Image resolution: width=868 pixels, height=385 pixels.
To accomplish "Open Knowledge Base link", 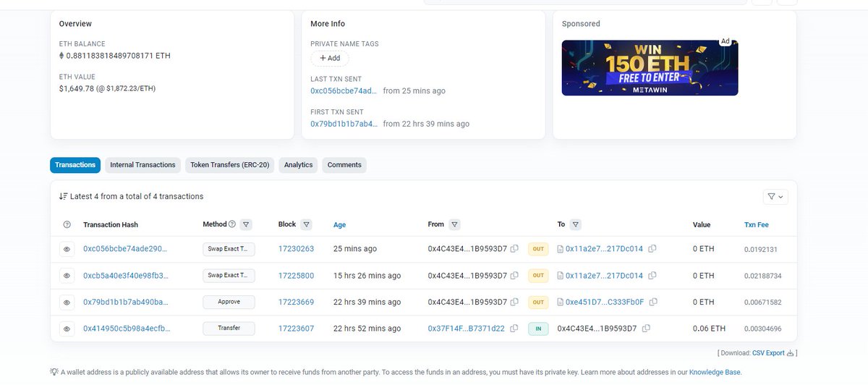I will pyautogui.click(x=715, y=372).
